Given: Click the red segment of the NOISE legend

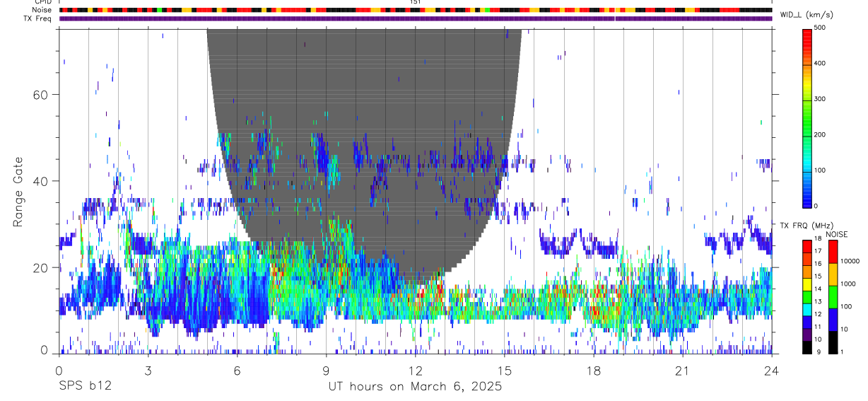Looking at the screenshot, I should click(833, 252).
